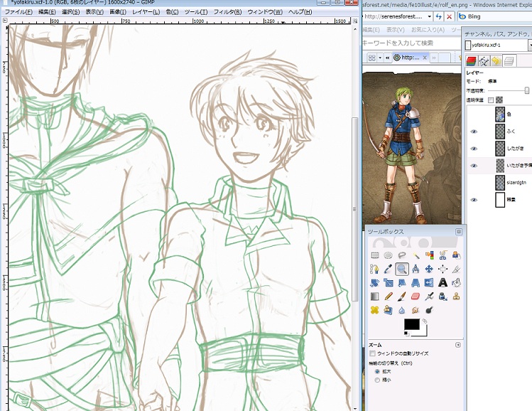
Task: Open the 編集(E) menu in GIMP
Action: pyautogui.click(x=47, y=12)
